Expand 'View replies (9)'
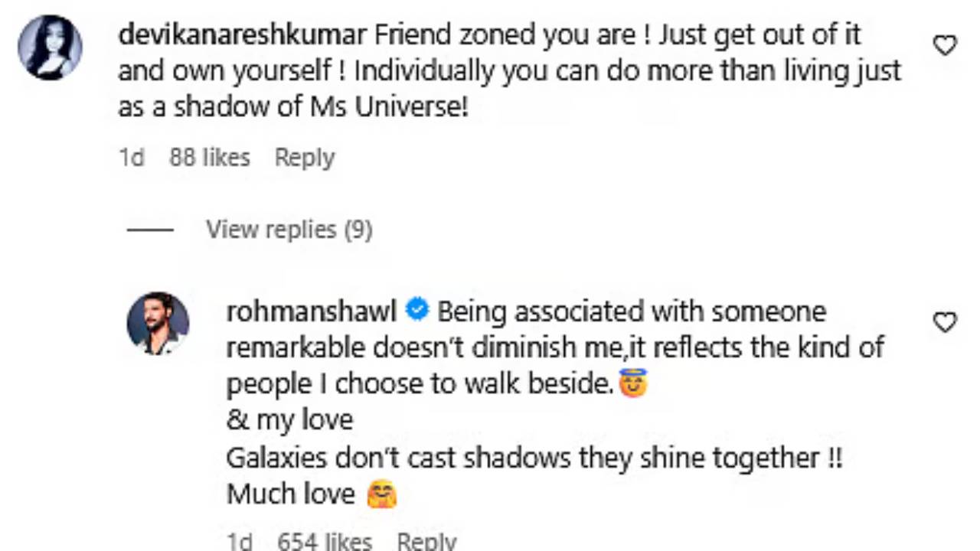 (x=289, y=230)
